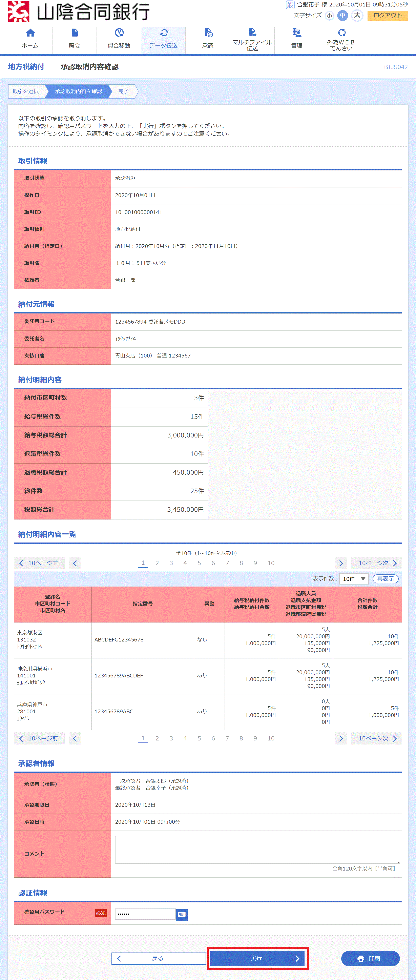Viewport: 416px width, 980px height.
Task: Click bottom next page arrow
Action: point(341,738)
